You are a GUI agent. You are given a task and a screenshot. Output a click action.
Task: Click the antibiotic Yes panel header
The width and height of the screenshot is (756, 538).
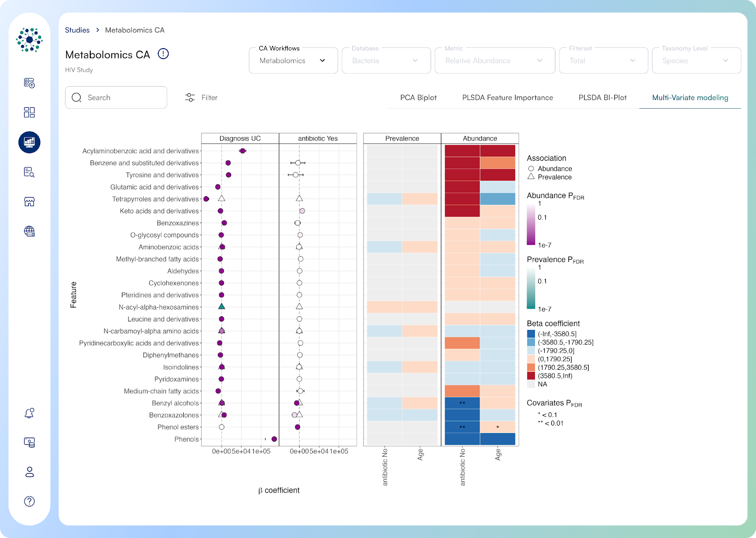coord(318,139)
